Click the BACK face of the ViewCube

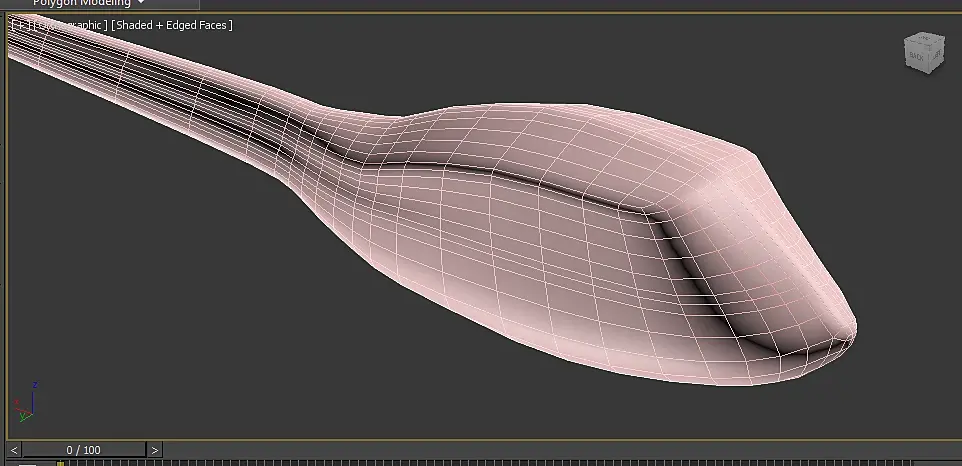[917, 56]
